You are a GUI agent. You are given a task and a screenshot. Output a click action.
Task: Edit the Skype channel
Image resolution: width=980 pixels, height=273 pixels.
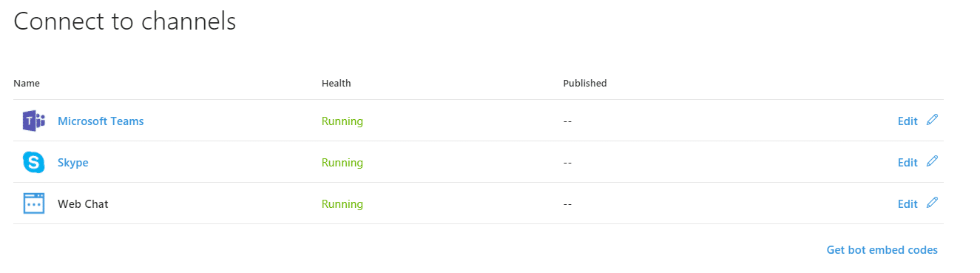point(908,163)
